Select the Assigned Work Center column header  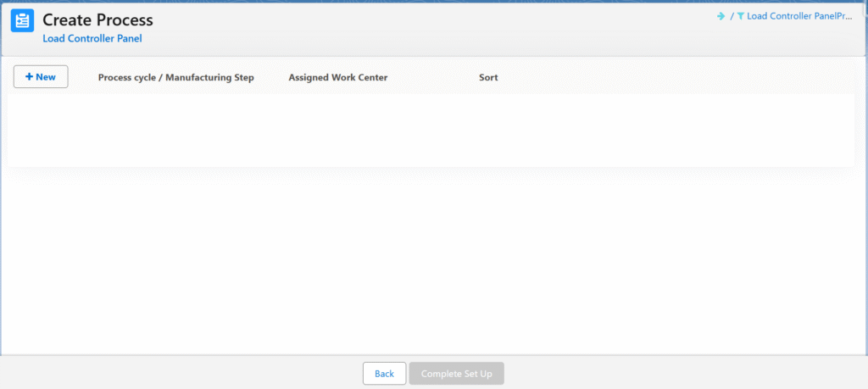pos(337,78)
